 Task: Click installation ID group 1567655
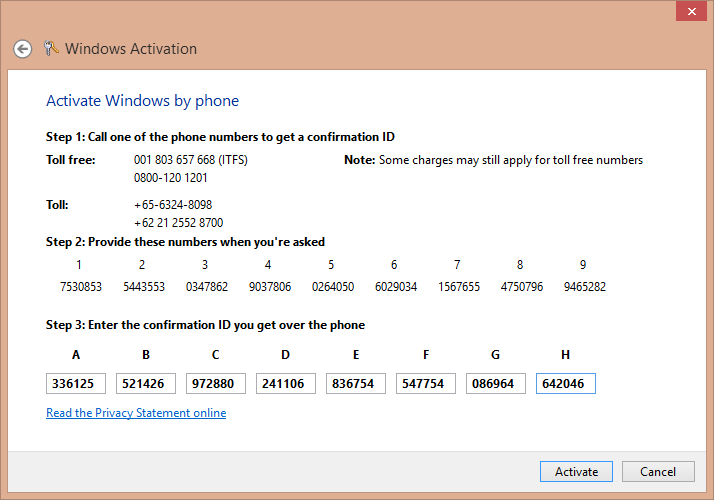(459, 287)
